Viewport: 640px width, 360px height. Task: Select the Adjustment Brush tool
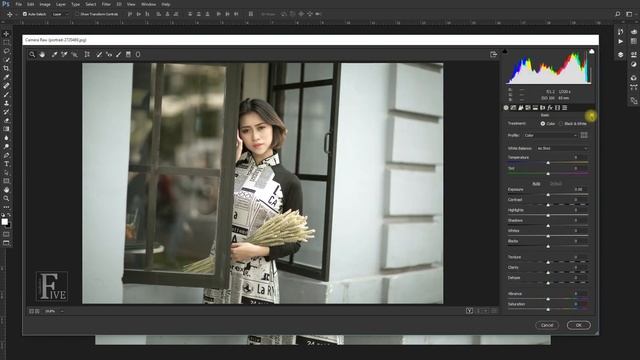point(119,54)
